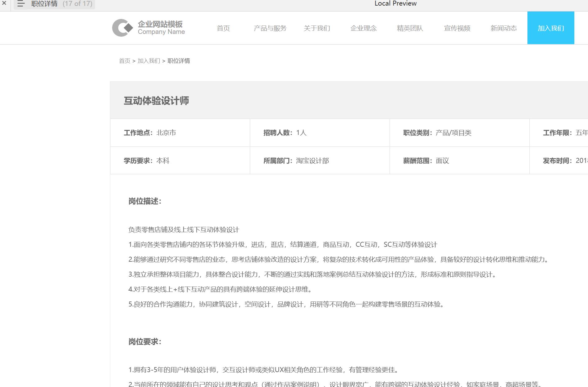Click the 发布时间 cell
Viewport: 588px width, 387px height.
coord(559,160)
